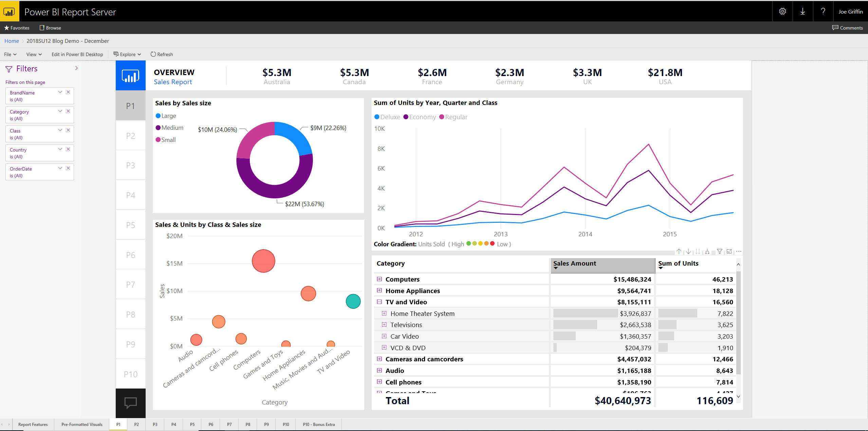This screenshot has height=431, width=868.
Task: Expand the Home Appliances row
Action: [x=379, y=290]
